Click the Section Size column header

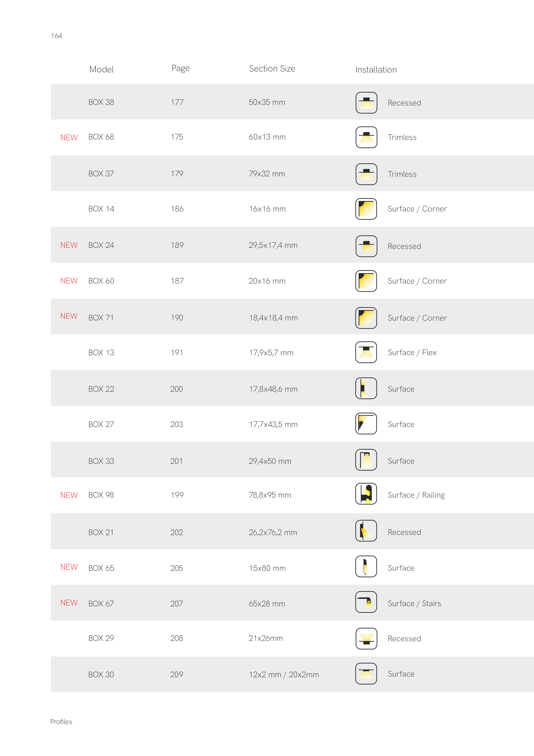(x=272, y=68)
